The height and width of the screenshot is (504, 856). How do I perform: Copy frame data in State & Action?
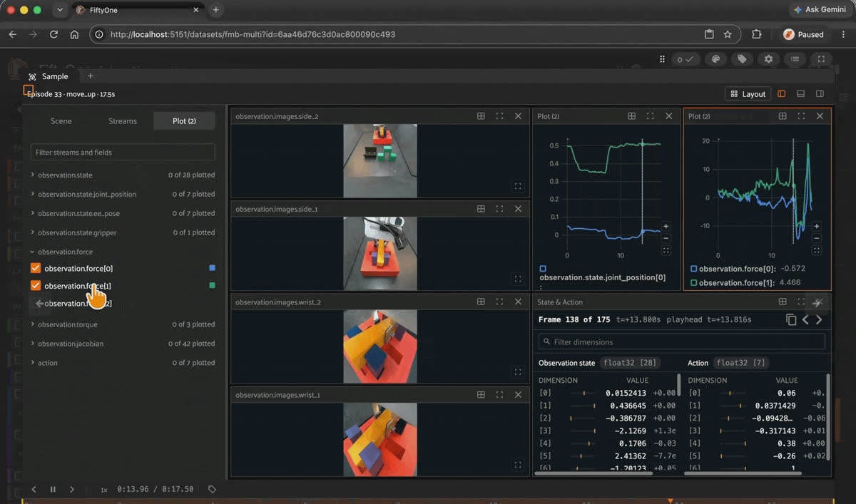pos(791,320)
